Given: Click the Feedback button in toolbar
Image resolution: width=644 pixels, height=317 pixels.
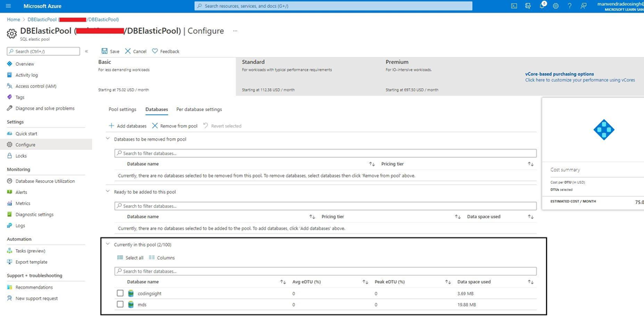Looking at the screenshot, I should (165, 51).
